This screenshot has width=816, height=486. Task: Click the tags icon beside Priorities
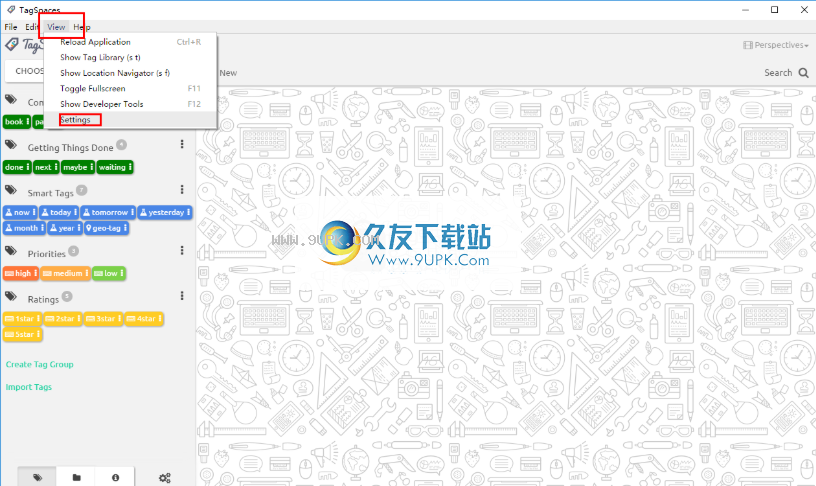[x=11, y=251]
